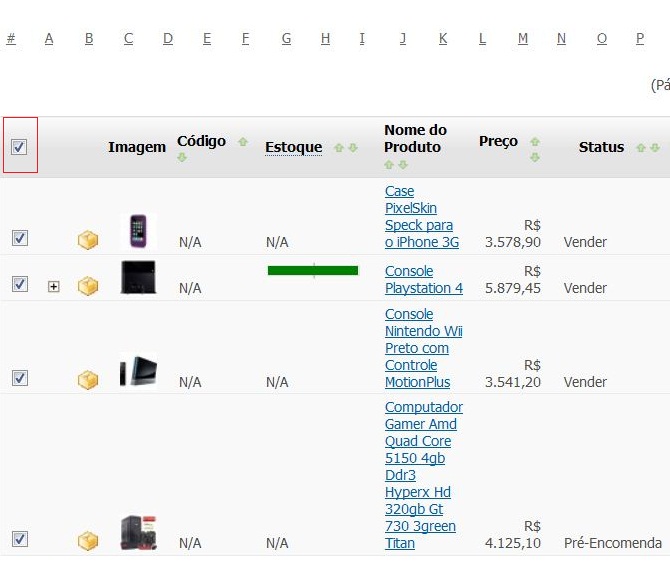Filter products by letter C
This screenshot has height=565, width=670.
[x=129, y=38]
